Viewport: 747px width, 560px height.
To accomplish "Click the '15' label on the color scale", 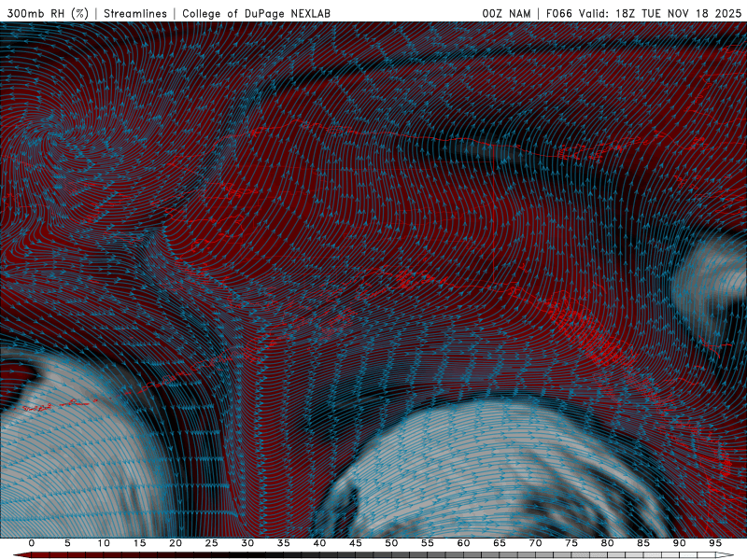I will 139,543.
